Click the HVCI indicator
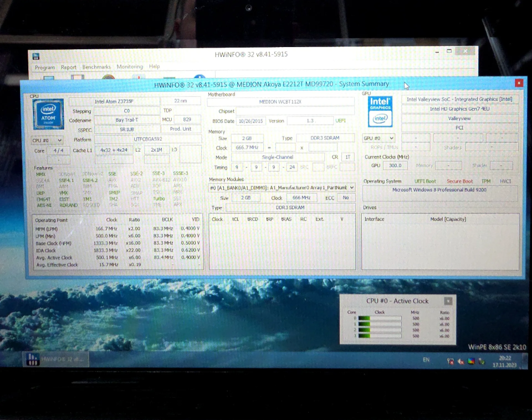This screenshot has width=532, height=420. (505, 181)
